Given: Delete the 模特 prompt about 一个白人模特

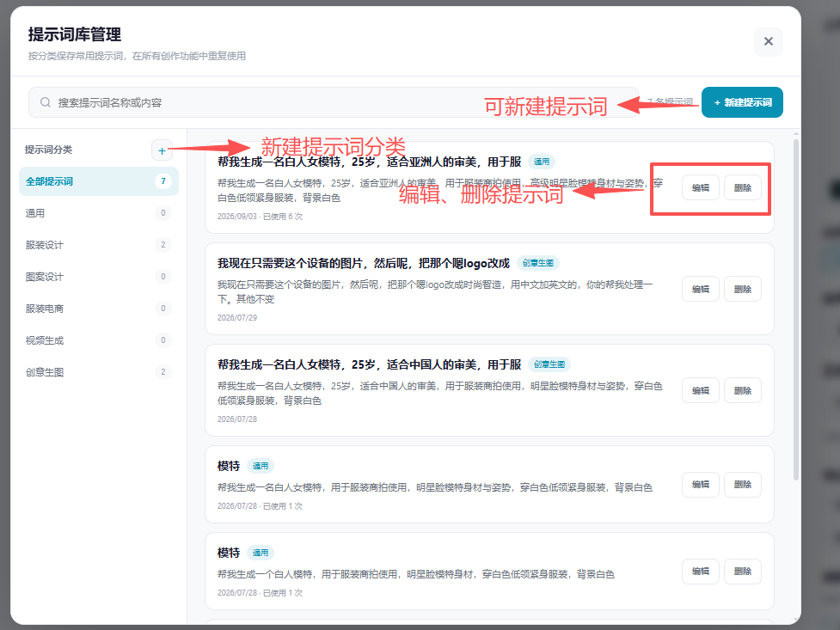Looking at the screenshot, I should [x=743, y=571].
